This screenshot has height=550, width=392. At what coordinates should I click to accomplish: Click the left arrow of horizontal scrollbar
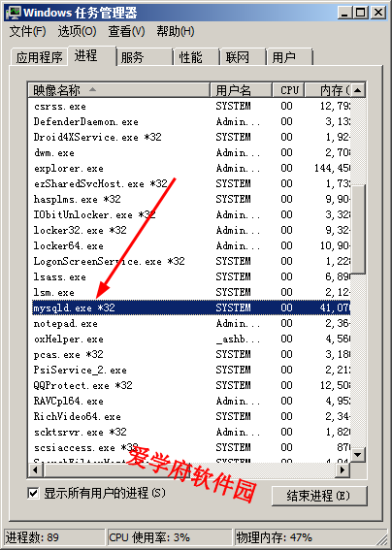(35, 469)
